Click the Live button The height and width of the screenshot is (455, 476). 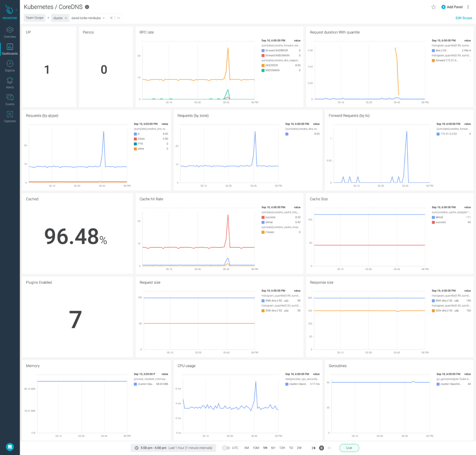point(349,448)
